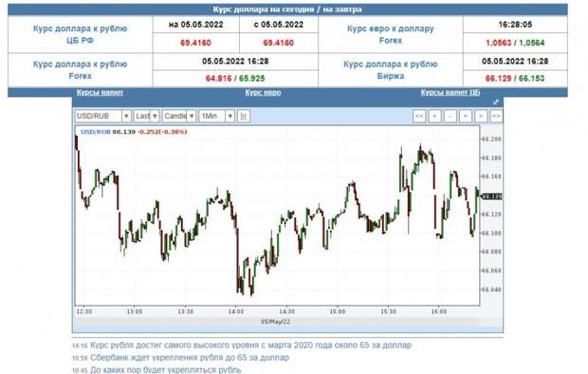
Task: Open До каких пор будет укрепляться рубль
Action: tap(166, 370)
